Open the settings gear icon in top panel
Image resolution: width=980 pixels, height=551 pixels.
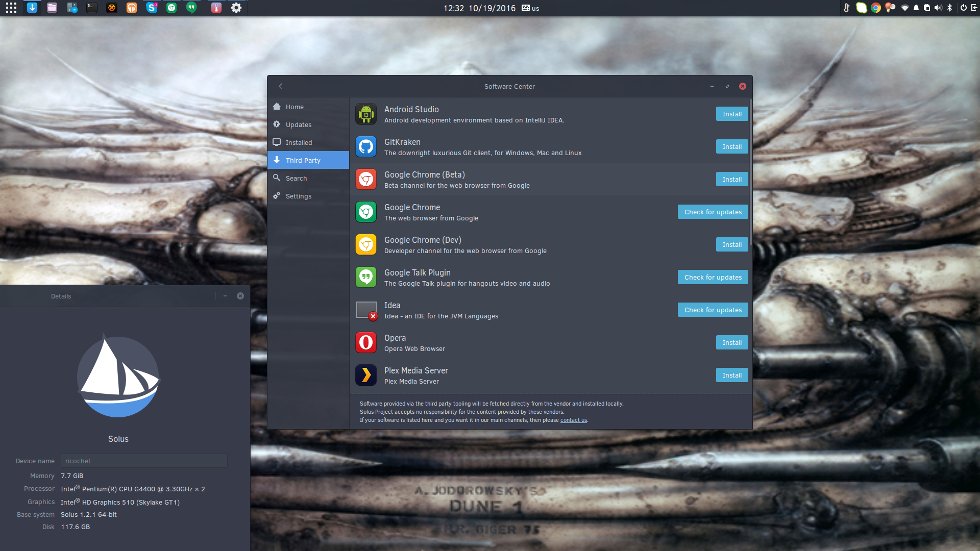coord(236,8)
